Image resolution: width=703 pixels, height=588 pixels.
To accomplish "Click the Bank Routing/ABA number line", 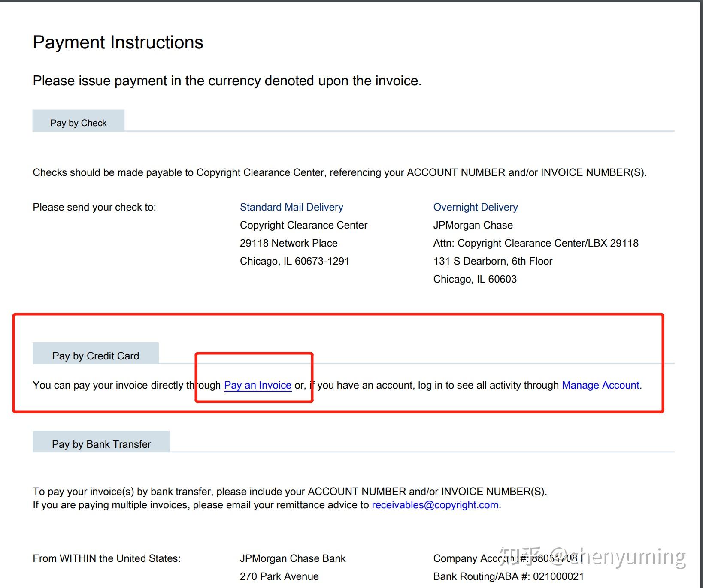I will (x=509, y=576).
